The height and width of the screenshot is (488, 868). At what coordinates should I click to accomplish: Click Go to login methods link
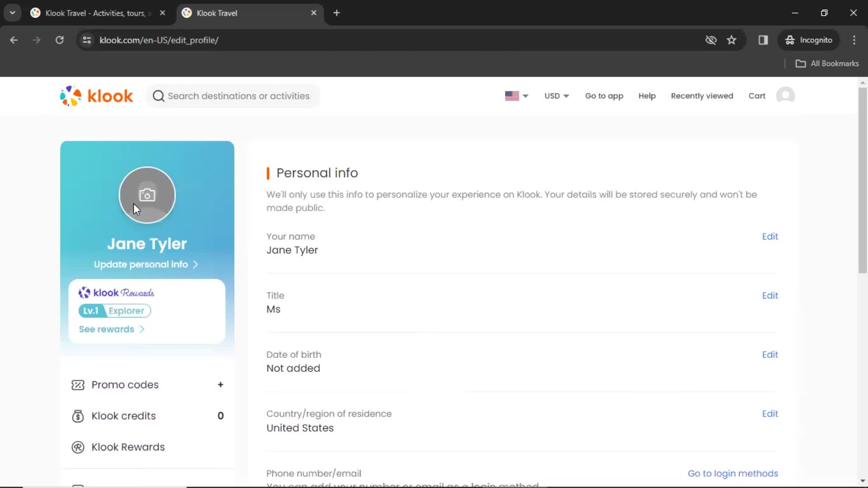(733, 473)
